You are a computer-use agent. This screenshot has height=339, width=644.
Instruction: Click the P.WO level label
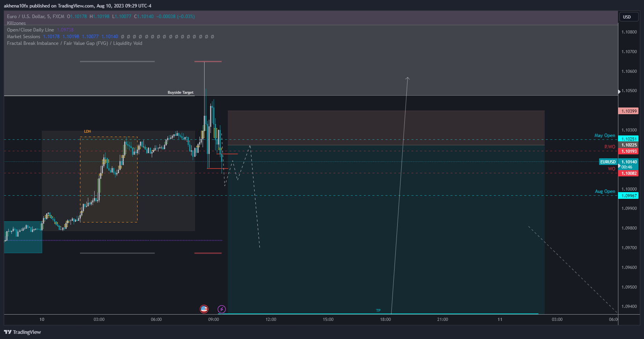click(610, 147)
